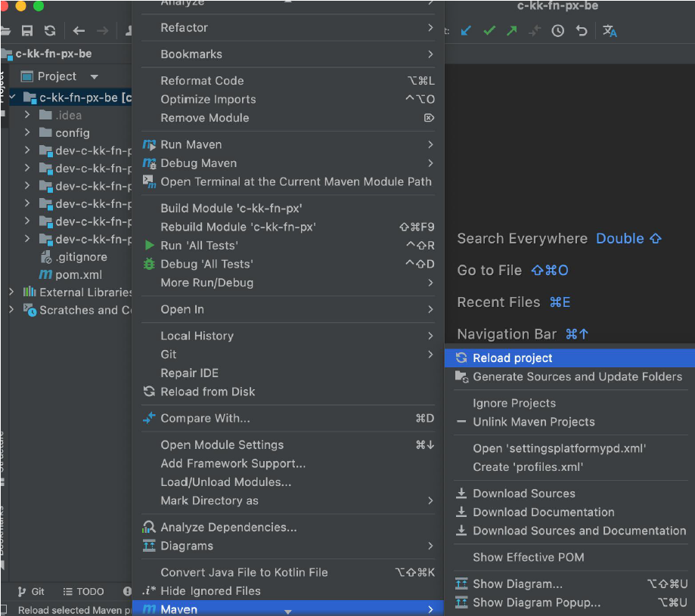Click the pom.xml Maven file icon
The image size is (695, 616).
point(45,274)
